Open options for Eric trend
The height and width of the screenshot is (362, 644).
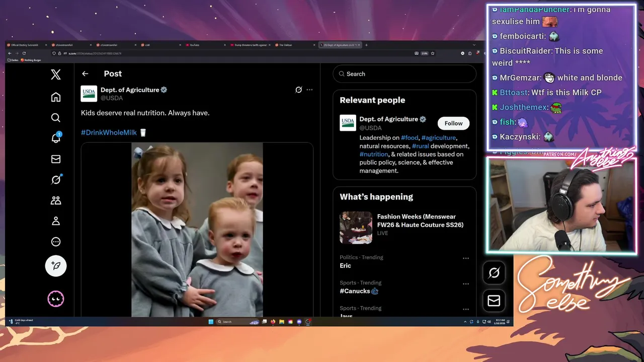point(466,258)
